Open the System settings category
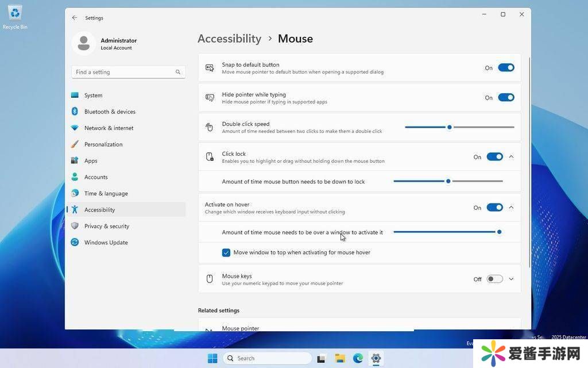 (x=93, y=95)
